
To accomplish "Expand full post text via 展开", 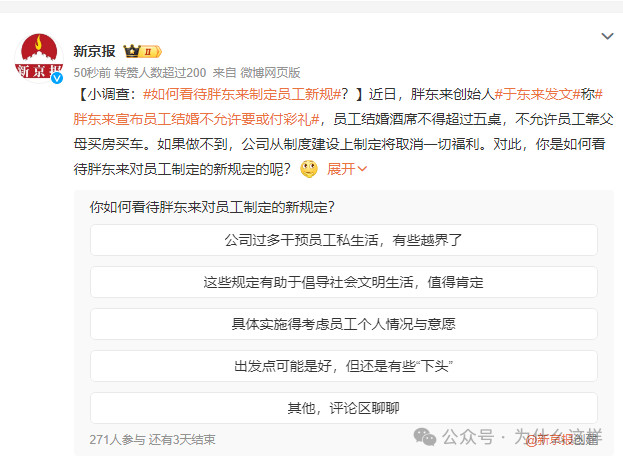I will pos(346,169).
